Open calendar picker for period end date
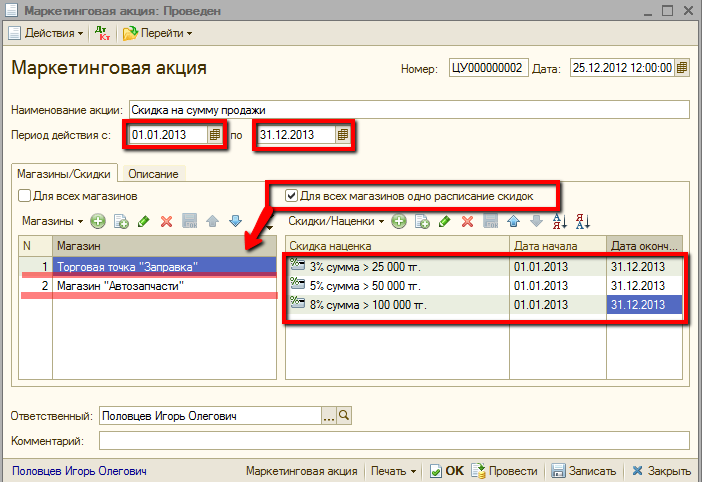Viewport: 702px width, 482px height. pos(342,135)
